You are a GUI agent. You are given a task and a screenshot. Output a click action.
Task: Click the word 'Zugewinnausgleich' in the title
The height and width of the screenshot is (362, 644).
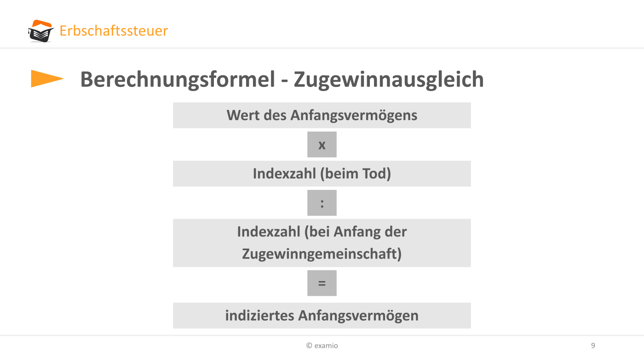click(x=389, y=80)
